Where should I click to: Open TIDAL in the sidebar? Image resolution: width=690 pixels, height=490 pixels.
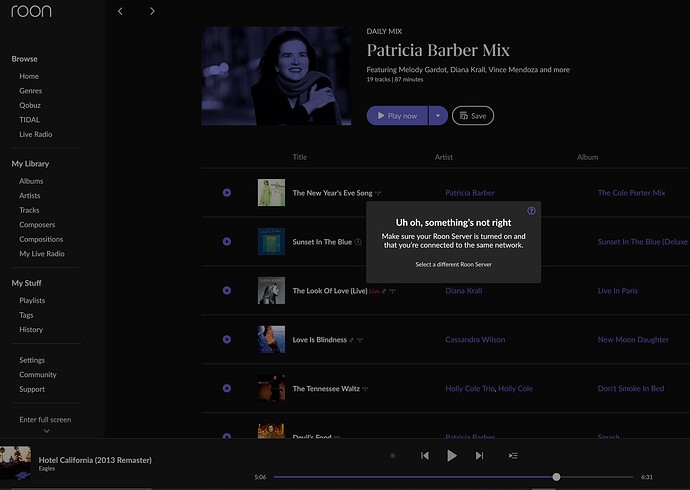(x=29, y=120)
